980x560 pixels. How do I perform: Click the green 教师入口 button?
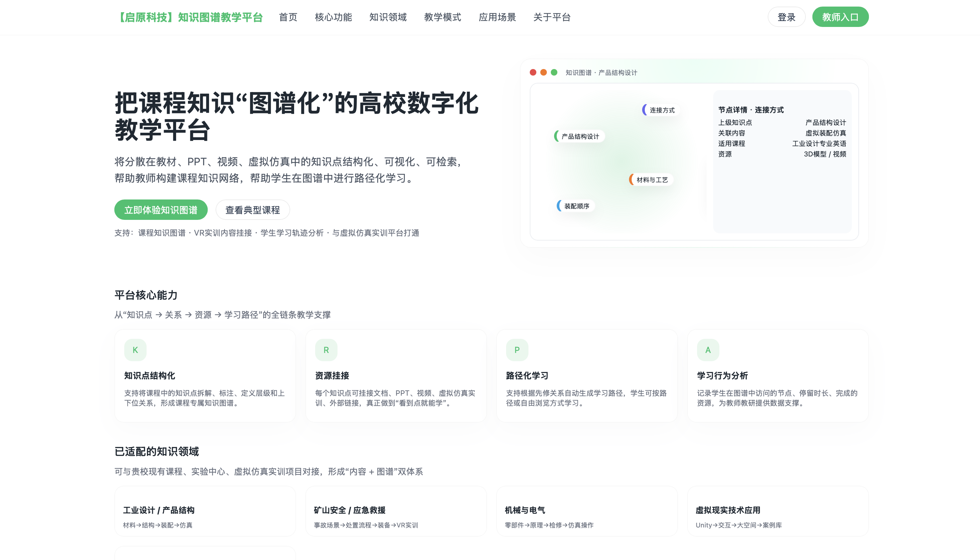pyautogui.click(x=840, y=16)
